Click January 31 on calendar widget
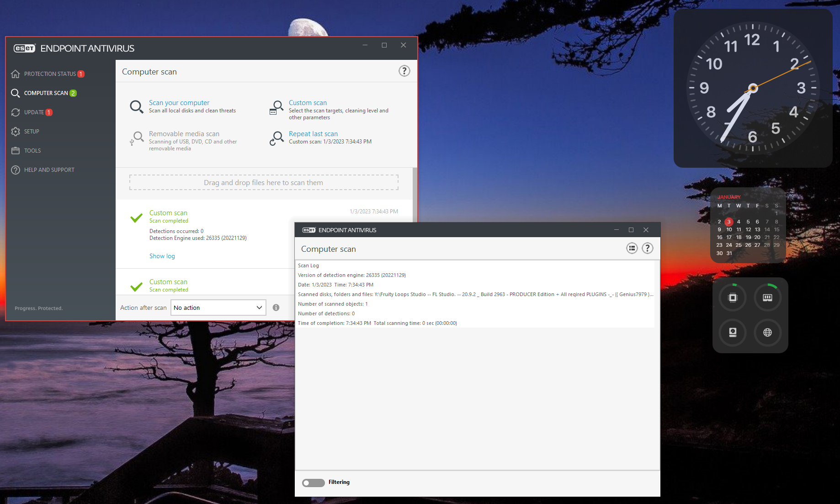The height and width of the screenshot is (504, 840). pos(729,253)
